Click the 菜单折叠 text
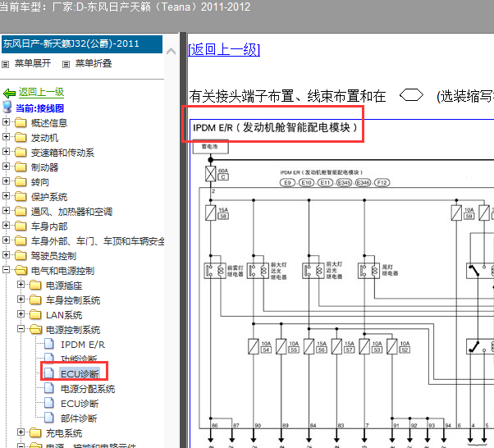 click(94, 64)
